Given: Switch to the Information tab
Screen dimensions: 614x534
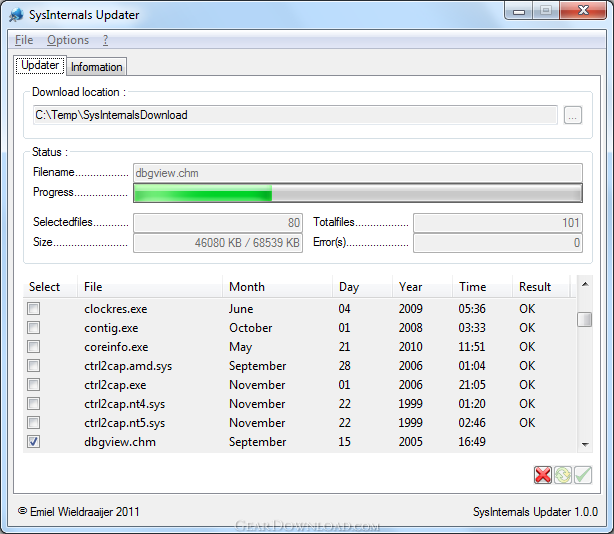Looking at the screenshot, I should [97, 67].
